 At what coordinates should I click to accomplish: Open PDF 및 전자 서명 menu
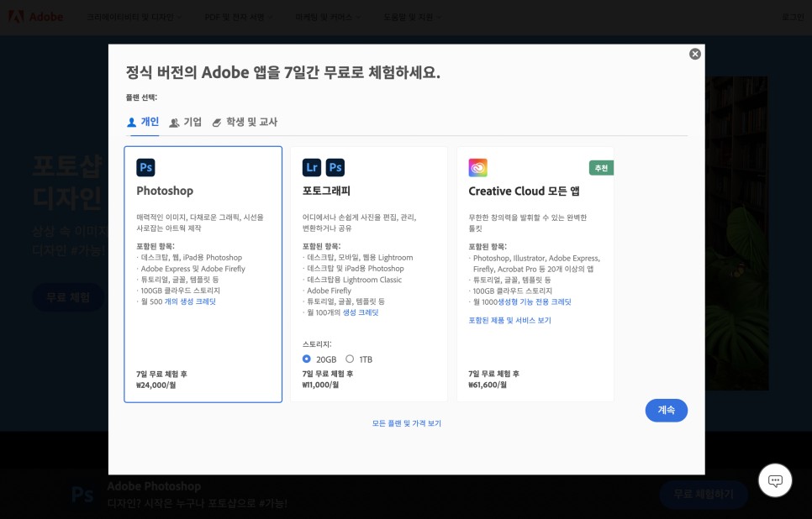pos(238,17)
